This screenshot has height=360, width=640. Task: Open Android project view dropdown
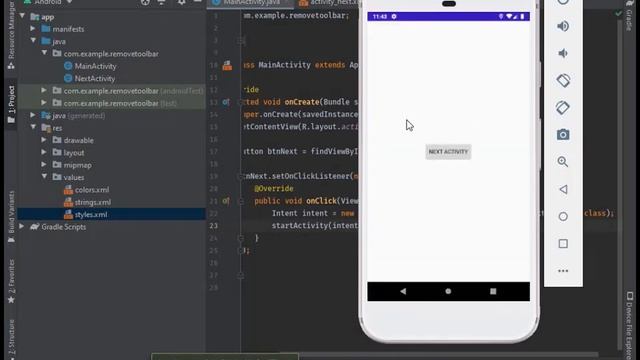[x=48, y=2]
